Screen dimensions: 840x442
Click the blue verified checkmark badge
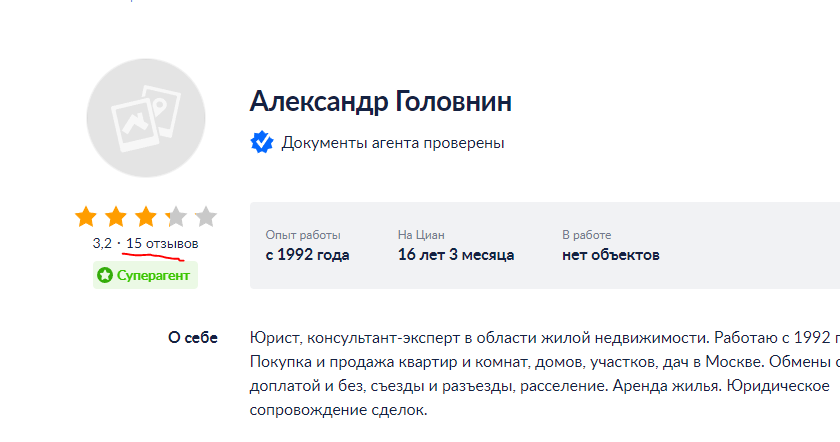pos(262,143)
